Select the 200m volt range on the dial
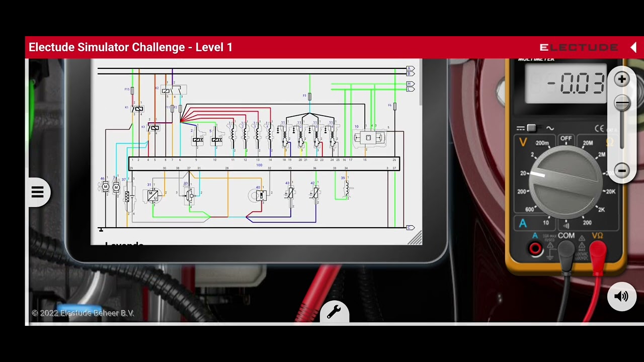 542,143
